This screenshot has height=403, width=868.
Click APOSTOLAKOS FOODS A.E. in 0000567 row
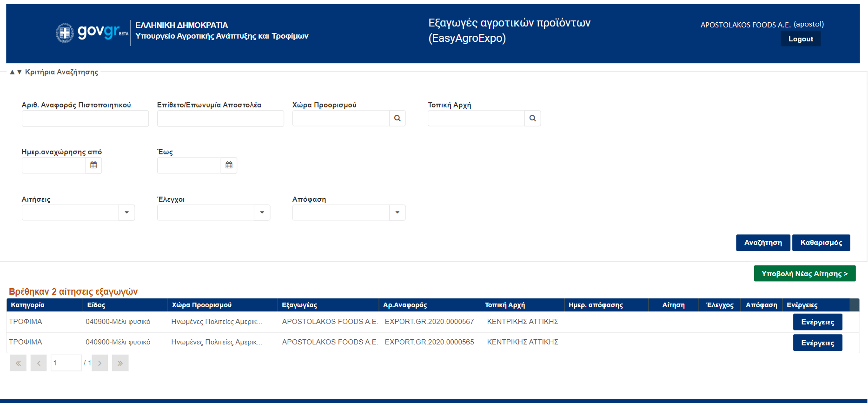330,322
